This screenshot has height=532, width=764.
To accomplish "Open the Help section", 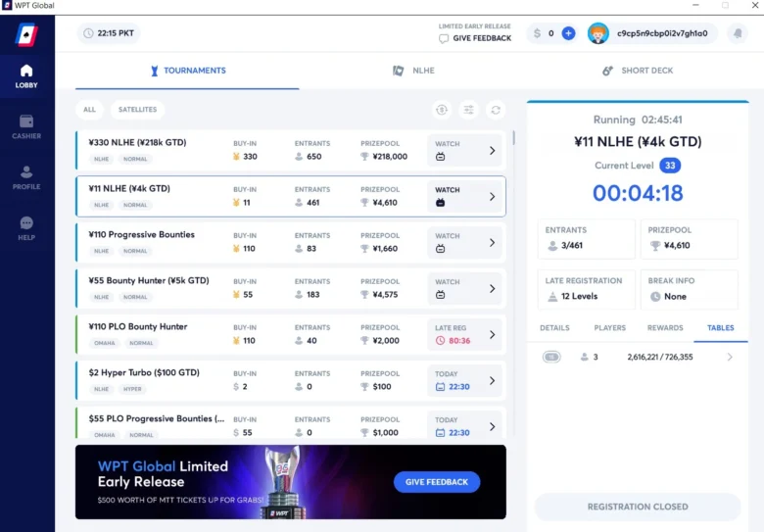I will point(26,228).
